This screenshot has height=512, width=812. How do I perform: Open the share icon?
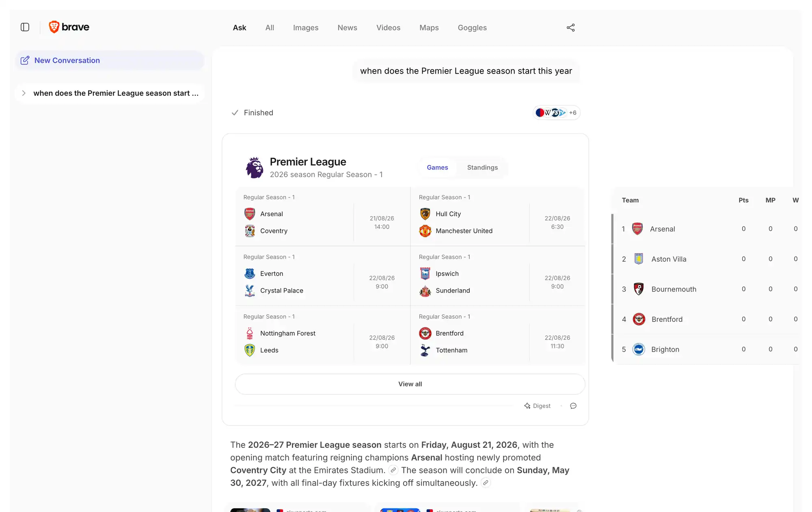click(570, 28)
